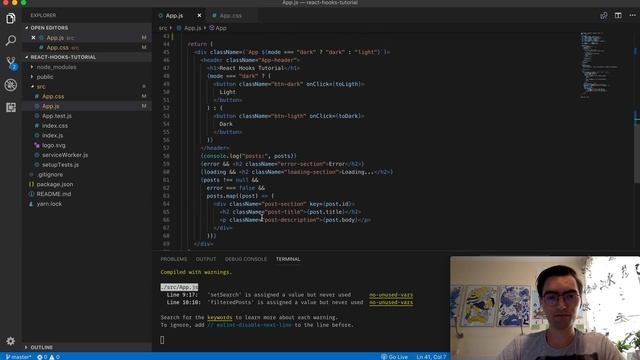The image size is (640, 360).
Task: Close App.js in Open Editors list
Action: point(33,38)
